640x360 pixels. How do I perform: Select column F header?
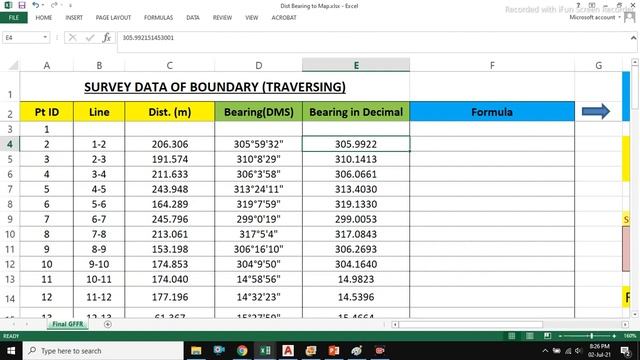(x=492, y=65)
